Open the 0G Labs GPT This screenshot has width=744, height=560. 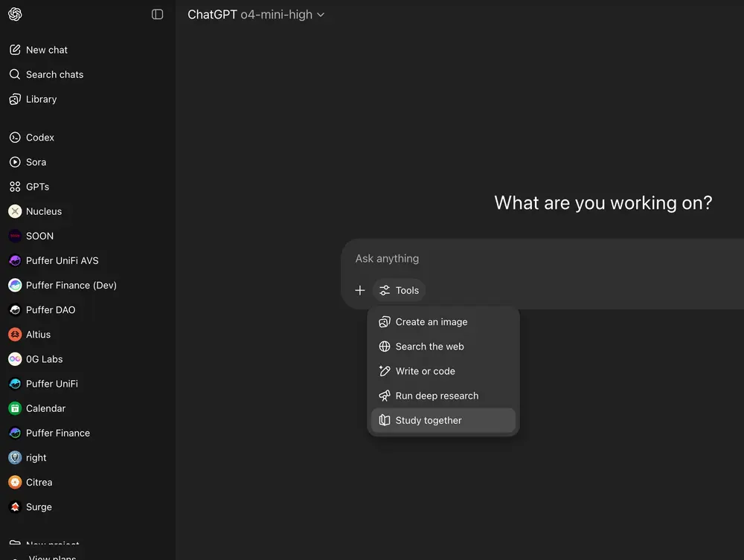(44, 359)
